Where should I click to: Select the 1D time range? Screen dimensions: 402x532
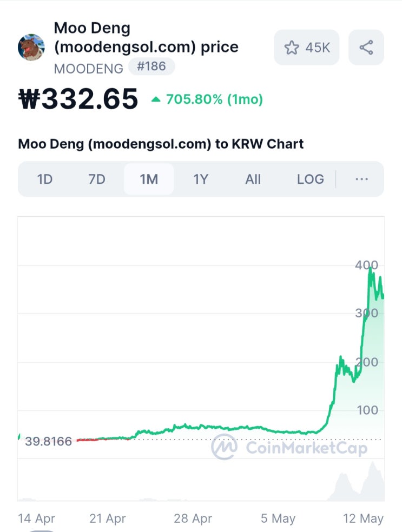45,179
